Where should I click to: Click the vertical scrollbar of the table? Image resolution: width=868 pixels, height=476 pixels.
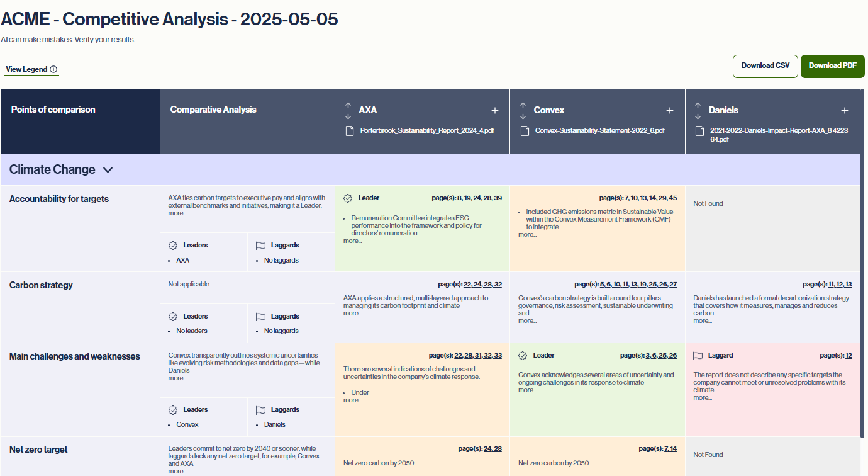pos(863,263)
